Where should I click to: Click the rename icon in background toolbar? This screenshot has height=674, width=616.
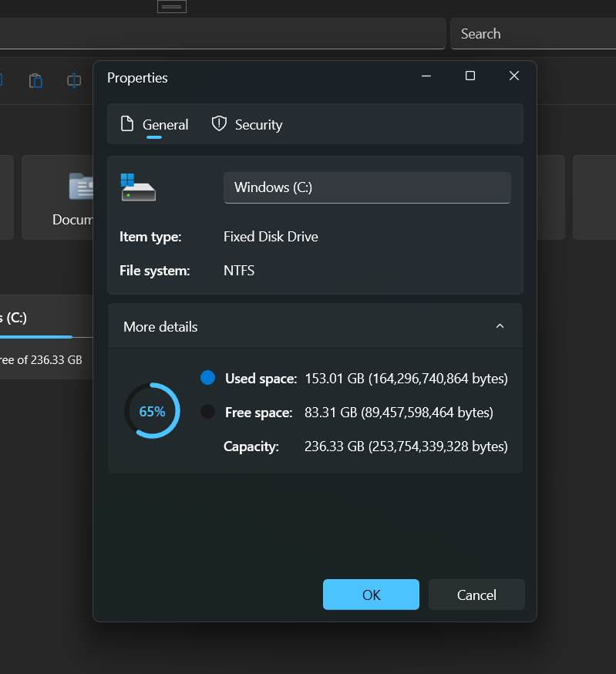coord(74,80)
